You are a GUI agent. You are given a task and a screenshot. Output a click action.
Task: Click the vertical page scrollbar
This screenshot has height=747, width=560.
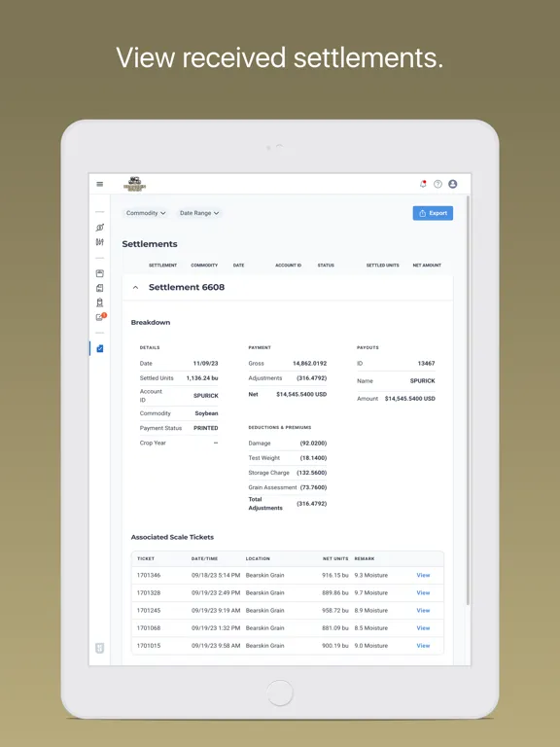(468, 400)
